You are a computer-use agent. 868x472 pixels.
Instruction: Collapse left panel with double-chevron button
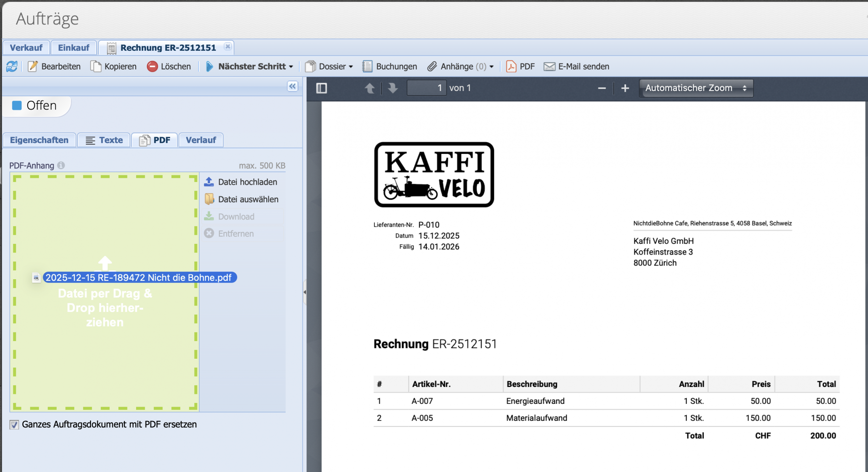[x=292, y=86]
